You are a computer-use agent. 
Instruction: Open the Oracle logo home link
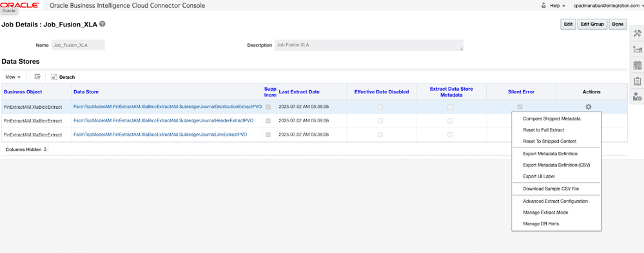[x=20, y=5]
